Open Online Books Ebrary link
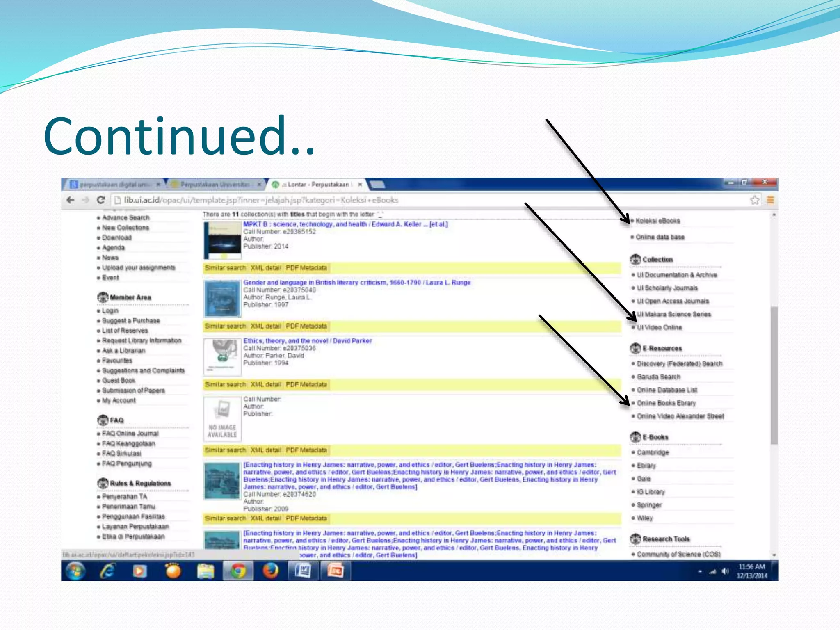Viewport: 840px width, 630px height. pyautogui.click(x=666, y=403)
